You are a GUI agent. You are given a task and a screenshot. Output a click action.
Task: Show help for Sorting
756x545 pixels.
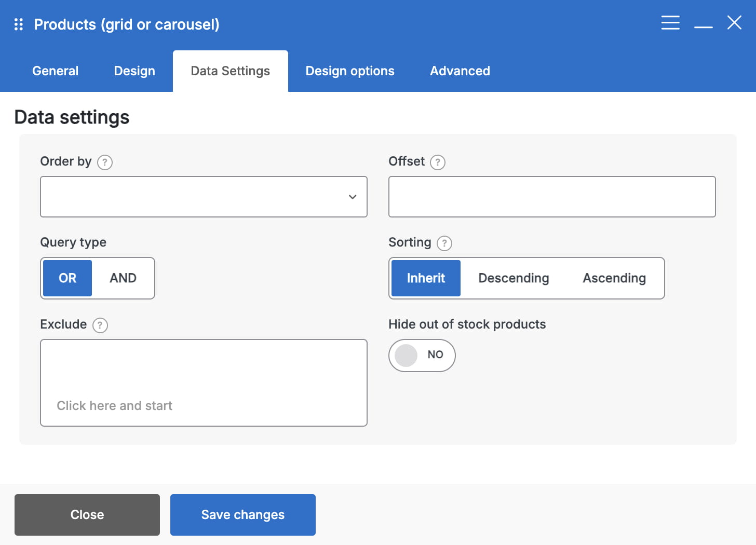click(444, 243)
